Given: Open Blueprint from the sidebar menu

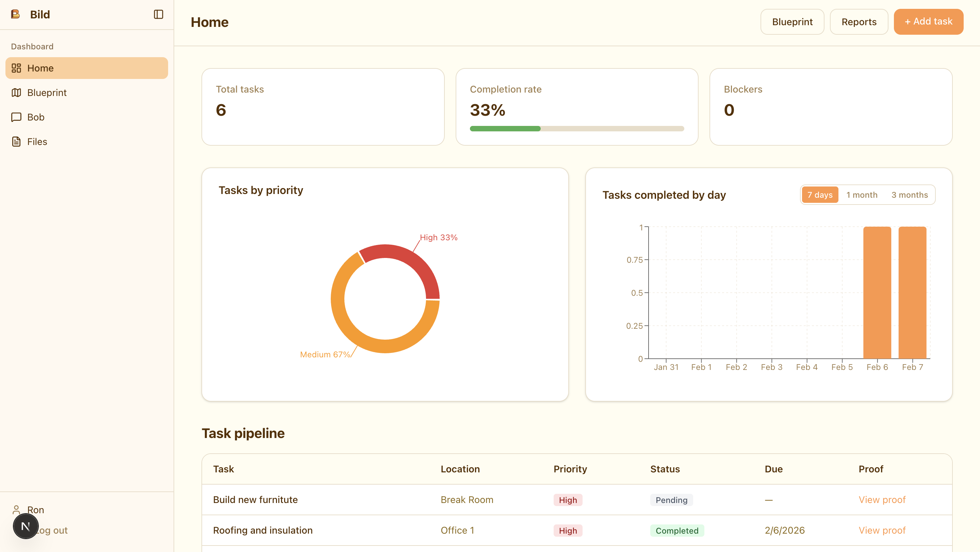Looking at the screenshot, I should click(46, 93).
